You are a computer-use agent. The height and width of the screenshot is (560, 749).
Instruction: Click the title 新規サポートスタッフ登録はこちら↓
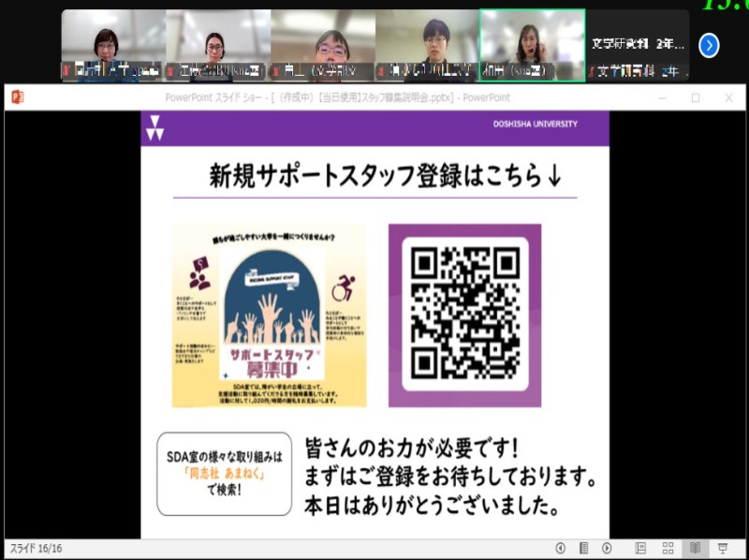pyautogui.click(x=385, y=176)
